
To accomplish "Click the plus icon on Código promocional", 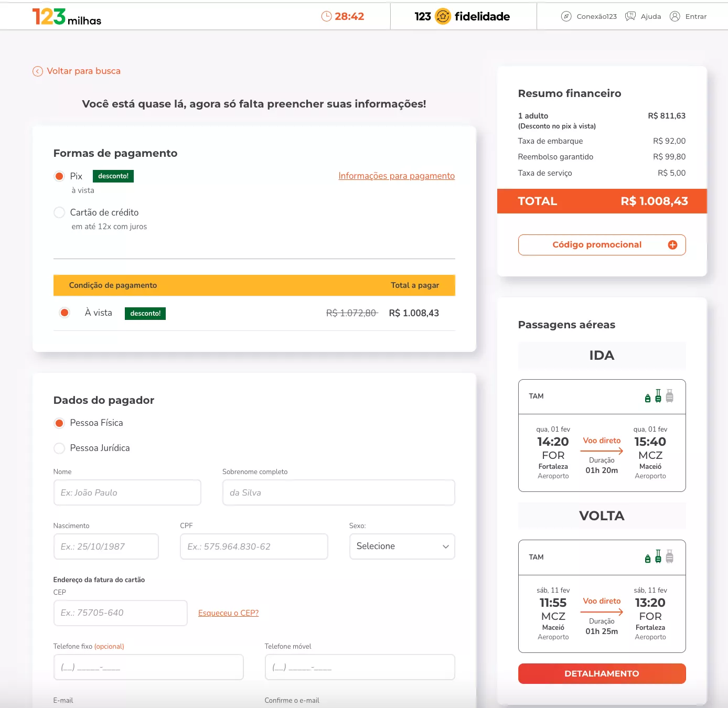I will [673, 245].
